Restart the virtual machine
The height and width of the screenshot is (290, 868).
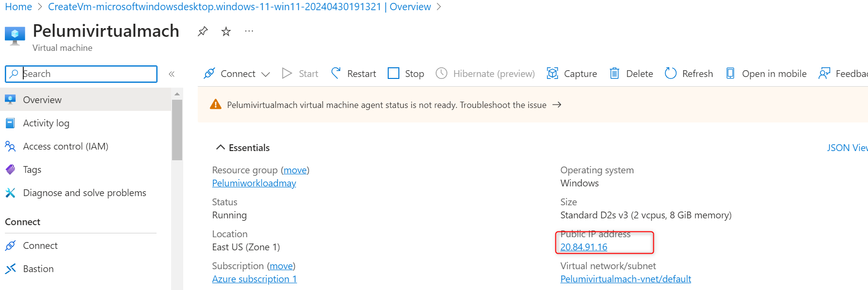coord(353,74)
